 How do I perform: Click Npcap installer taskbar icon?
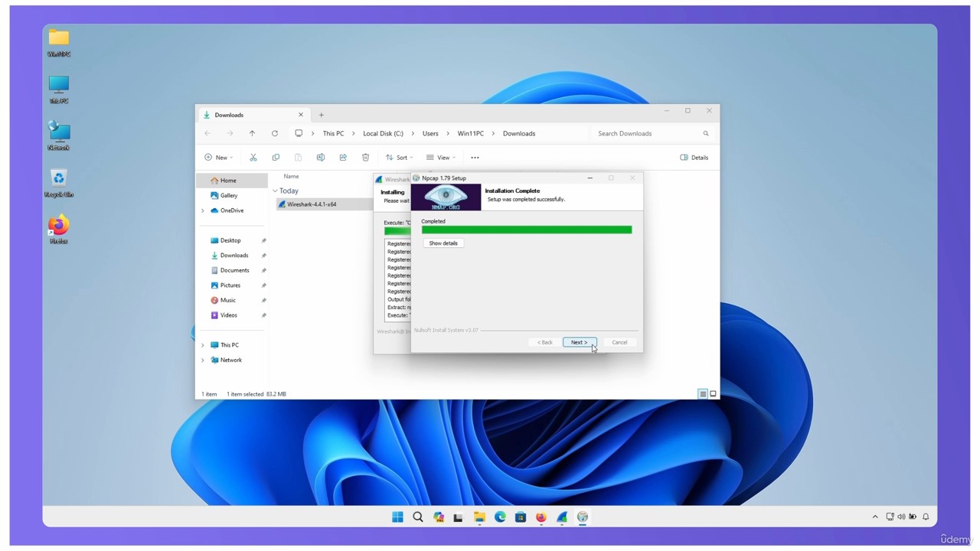coord(583,517)
